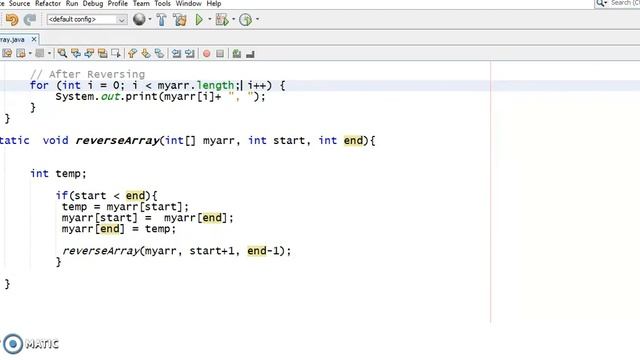Image resolution: width=640 pixels, height=360 pixels.
Task: Open the Help menu
Action: 214,4
